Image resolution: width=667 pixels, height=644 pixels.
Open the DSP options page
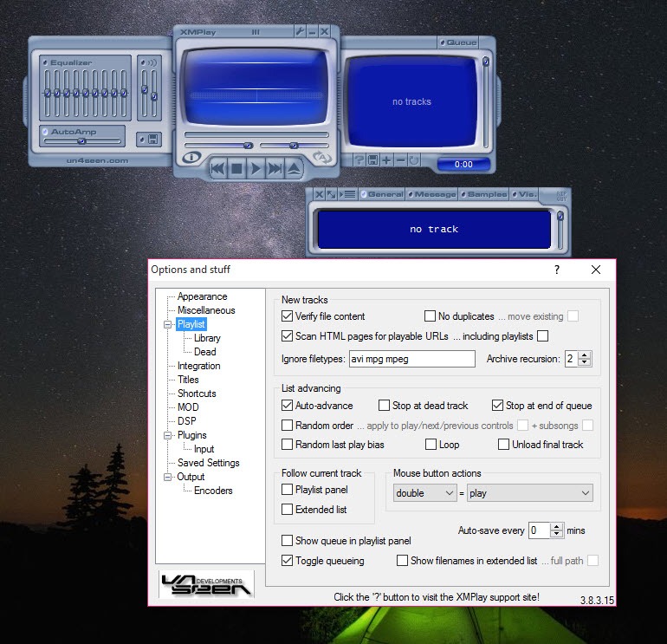click(x=187, y=421)
